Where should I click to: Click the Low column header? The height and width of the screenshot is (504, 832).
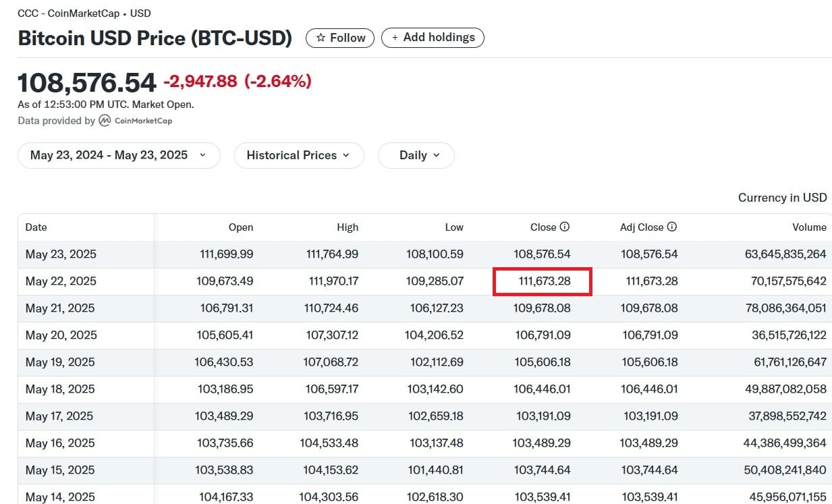point(454,227)
